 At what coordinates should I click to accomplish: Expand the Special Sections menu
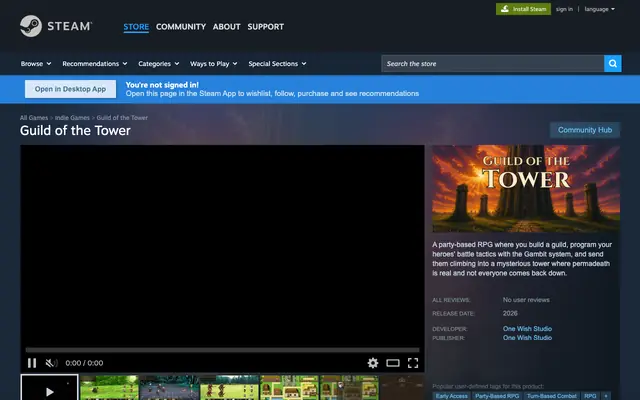[x=277, y=64]
